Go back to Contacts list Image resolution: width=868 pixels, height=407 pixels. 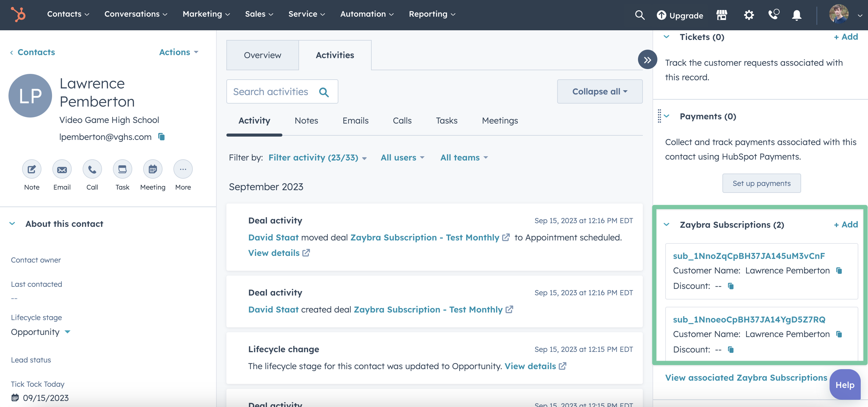click(x=32, y=52)
